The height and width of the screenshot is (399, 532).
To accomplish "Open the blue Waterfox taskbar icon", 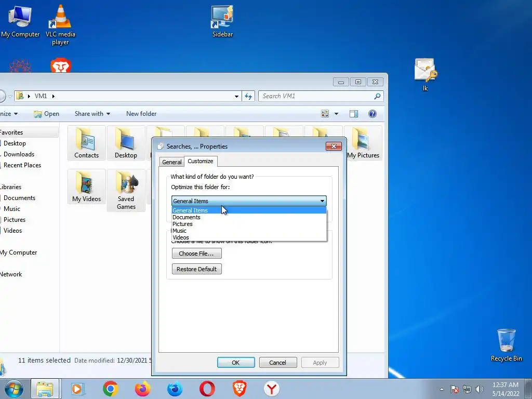I will point(175,389).
